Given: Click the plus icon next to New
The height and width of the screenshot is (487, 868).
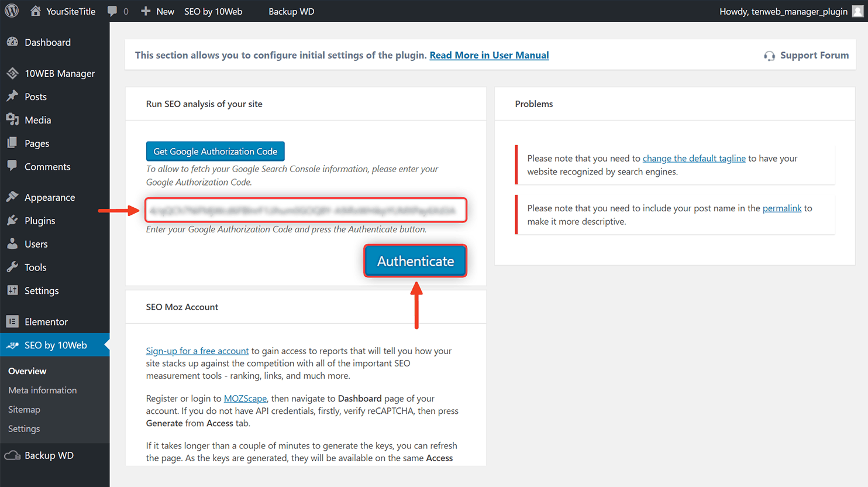Looking at the screenshot, I should [146, 11].
